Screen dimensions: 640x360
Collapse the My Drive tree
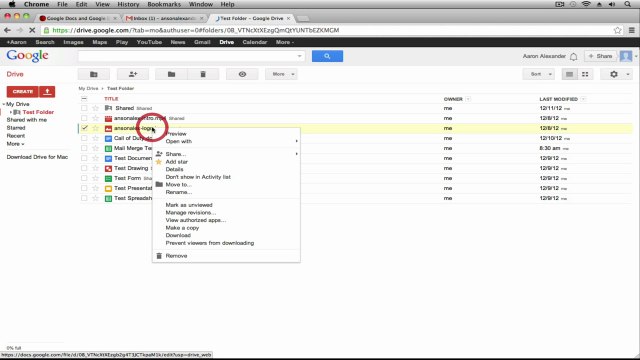[4, 104]
